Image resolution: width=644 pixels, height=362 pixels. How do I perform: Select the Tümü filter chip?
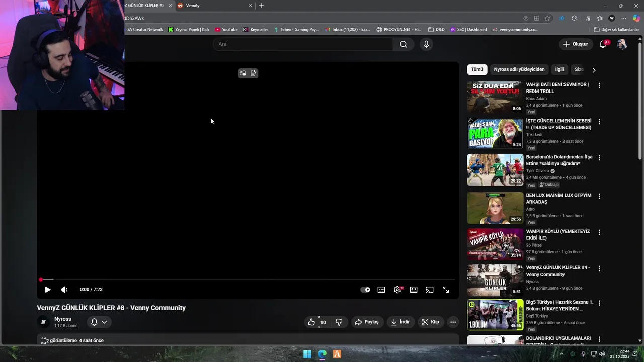coord(477,70)
